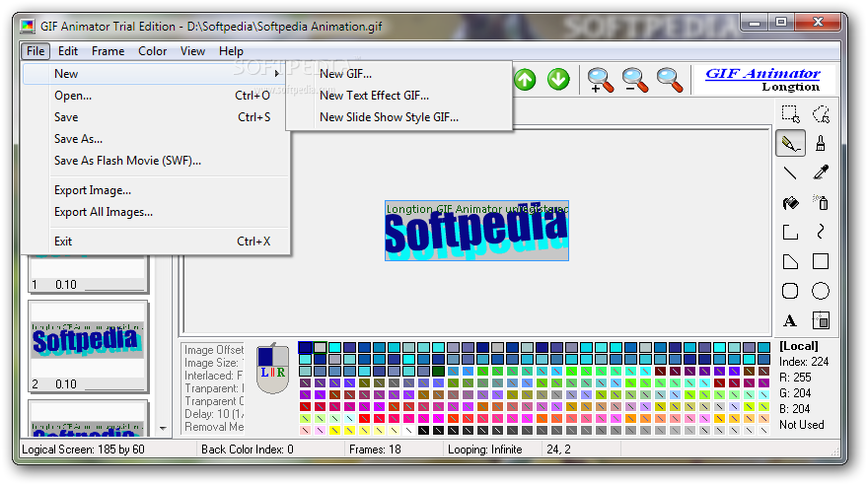
Task: Select frame 1 thumbnail with 0.10 delay
Action: (88, 274)
